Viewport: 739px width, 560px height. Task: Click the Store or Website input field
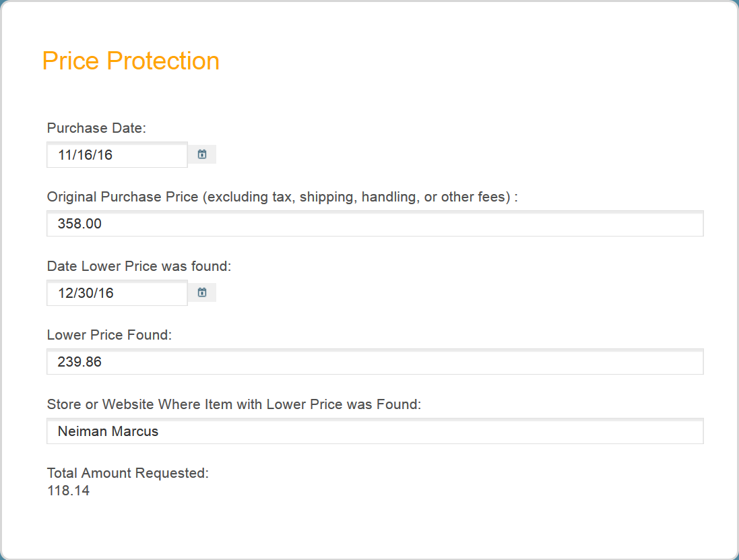(x=375, y=431)
